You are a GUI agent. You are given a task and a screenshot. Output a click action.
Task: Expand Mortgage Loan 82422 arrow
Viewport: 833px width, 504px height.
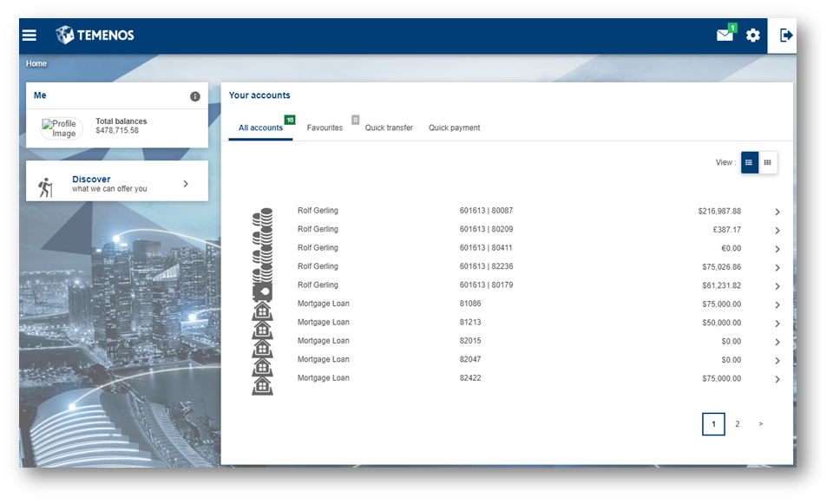pyautogui.click(x=777, y=380)
